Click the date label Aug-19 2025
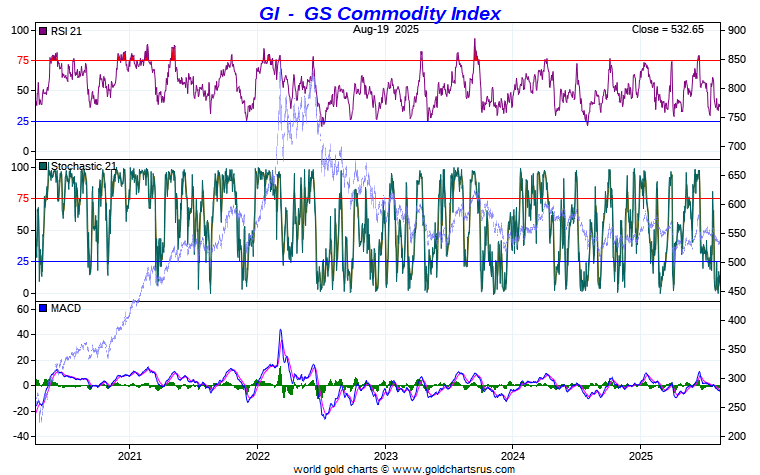Viewport: 760px width, 475px height. click(x=385, y=29)
